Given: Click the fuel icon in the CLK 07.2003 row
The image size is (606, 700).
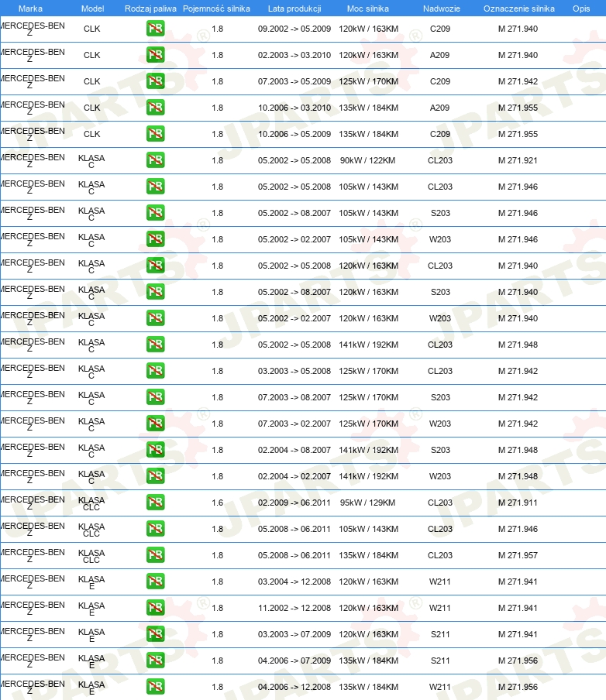Looking at the screenshot, I should coord(156,81).
